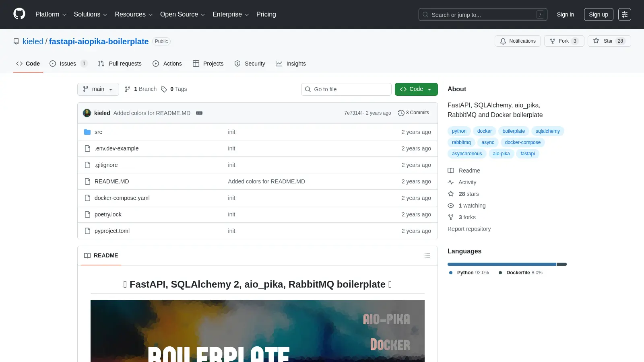Click the src folder icon
The height and width of the screenshot is (362, 644).
tap(87, 132)
